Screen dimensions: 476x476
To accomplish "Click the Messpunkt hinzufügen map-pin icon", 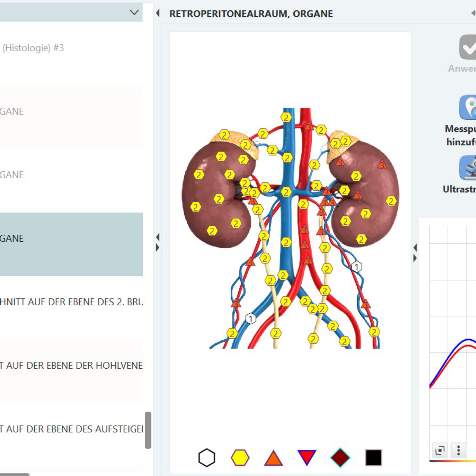I will click(468, 107).
